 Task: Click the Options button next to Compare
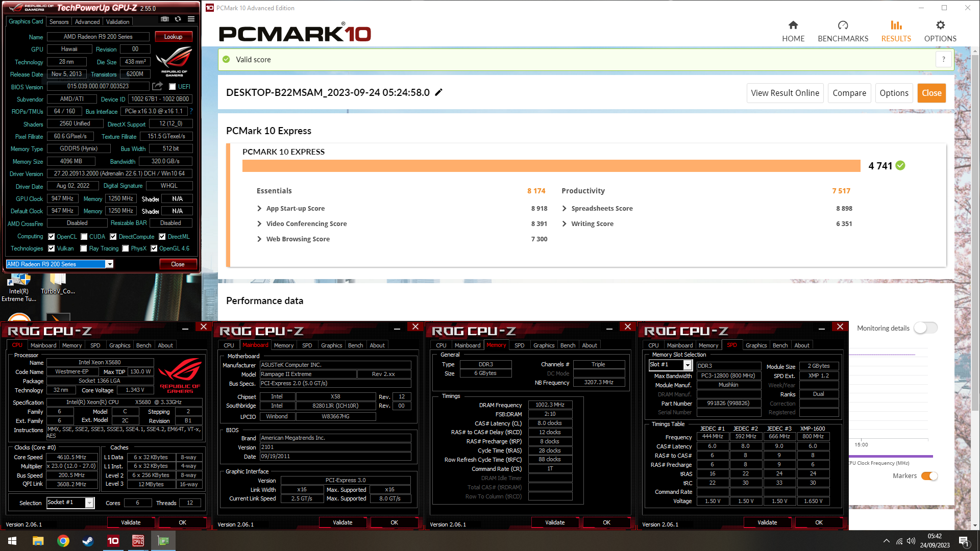coord(894,93)
